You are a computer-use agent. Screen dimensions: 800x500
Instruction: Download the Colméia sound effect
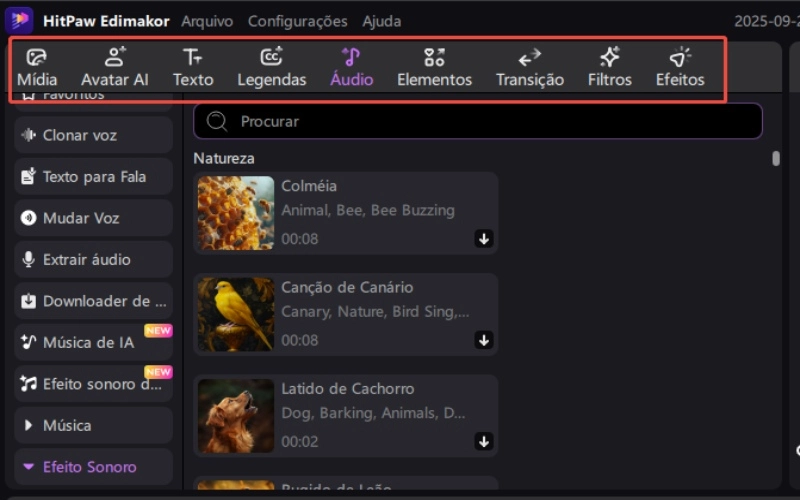point(484,238)
